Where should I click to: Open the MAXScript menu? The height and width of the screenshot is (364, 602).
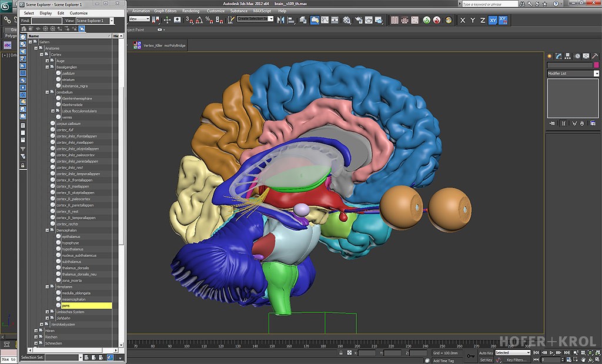(262, 11)
